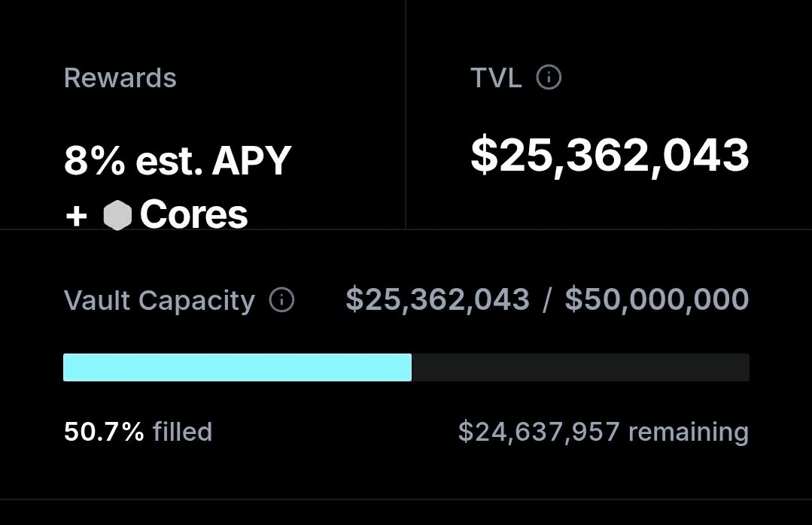The image size is (812, 525).
Task: Click the $24,637,957 remaining amount
Action: pos(539,432)
